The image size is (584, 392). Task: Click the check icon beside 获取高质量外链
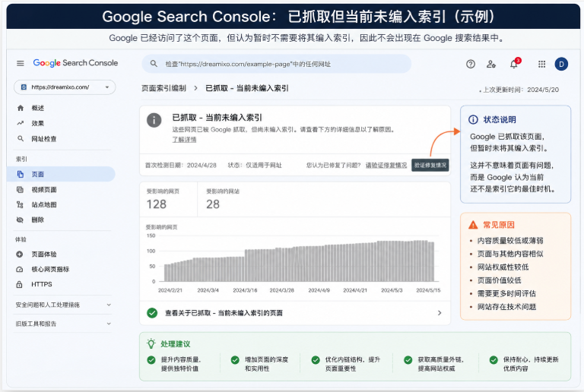(x=408, y=359)
